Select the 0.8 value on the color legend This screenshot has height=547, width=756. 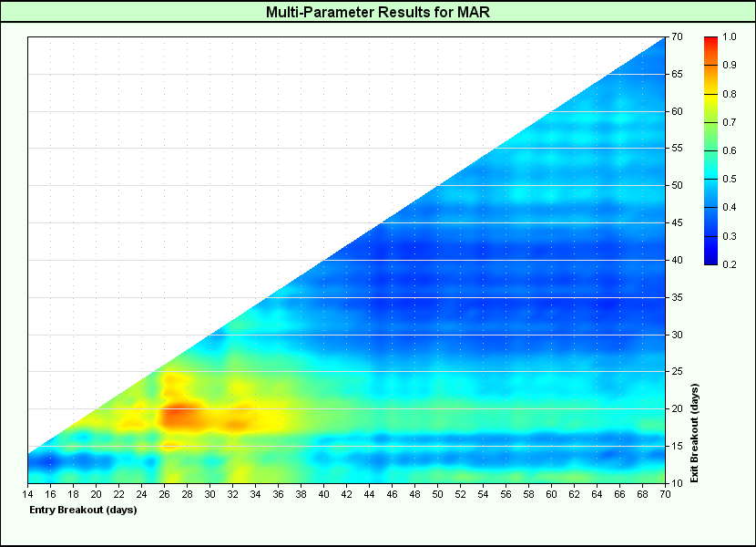(730, 94)
